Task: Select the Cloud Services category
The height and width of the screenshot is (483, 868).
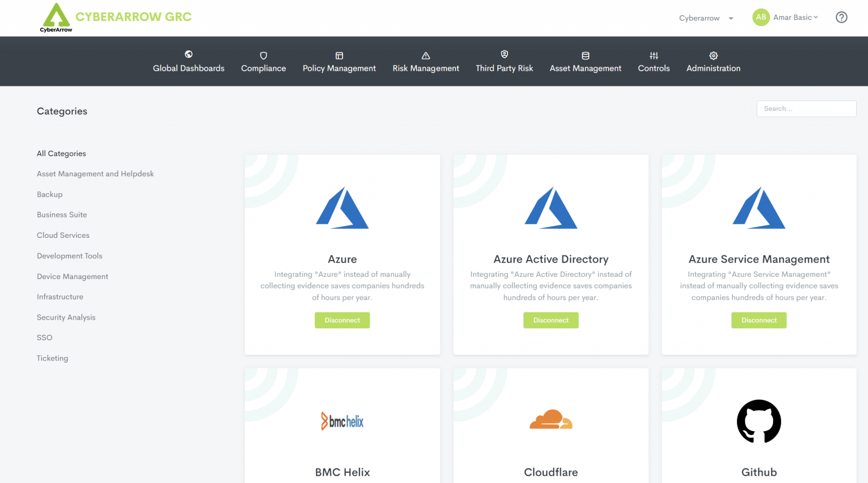Action: [x=63, y=235]
